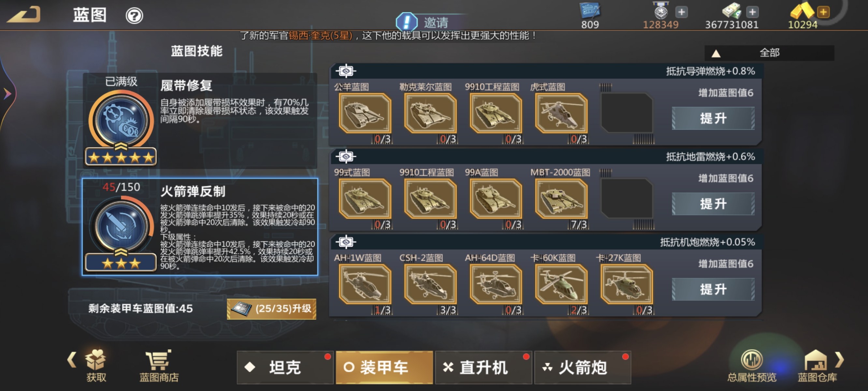Switch to the 直升机 tab
868x391 pixels.
483,367
